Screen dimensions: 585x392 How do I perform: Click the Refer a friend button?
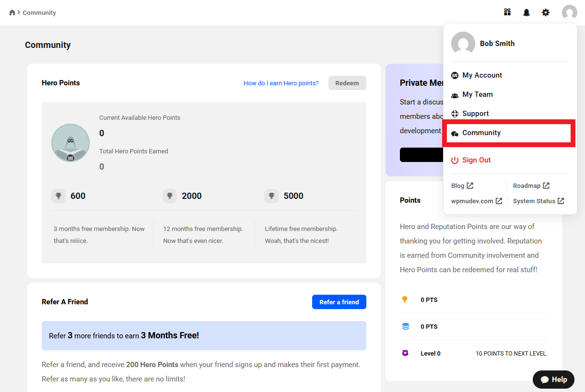(x=339, y=302)
